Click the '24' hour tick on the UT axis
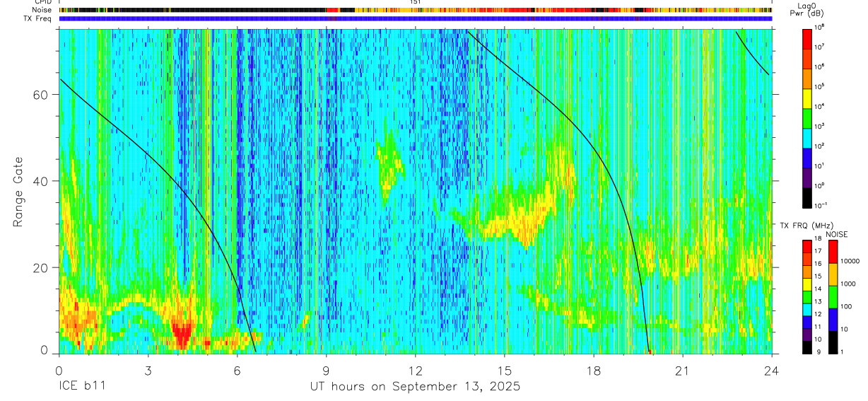The image size is (868, 401). 772,370
